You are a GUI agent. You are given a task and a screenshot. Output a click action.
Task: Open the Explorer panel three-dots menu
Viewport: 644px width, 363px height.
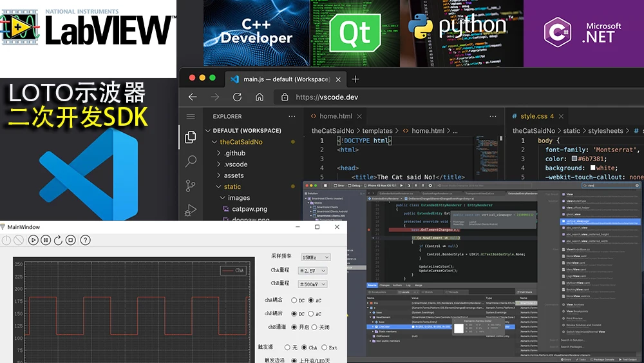(292, 116)
